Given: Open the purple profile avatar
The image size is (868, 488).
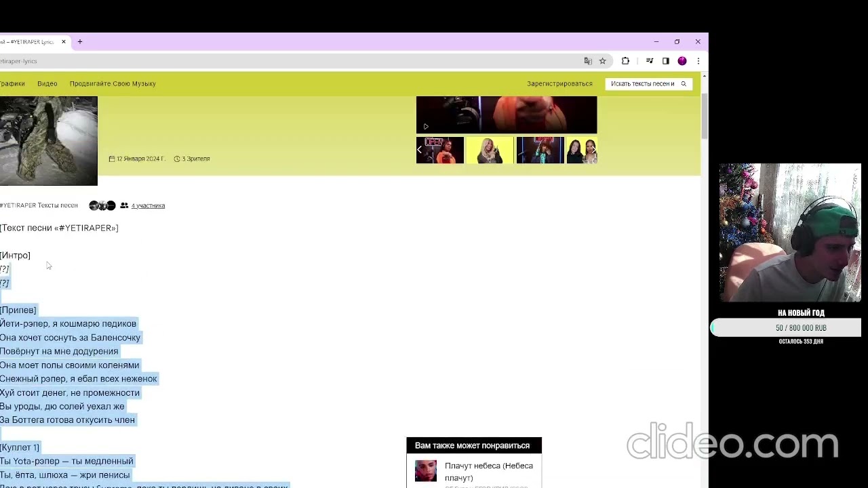Looking at the screenshot, I should tap(682, 61).
